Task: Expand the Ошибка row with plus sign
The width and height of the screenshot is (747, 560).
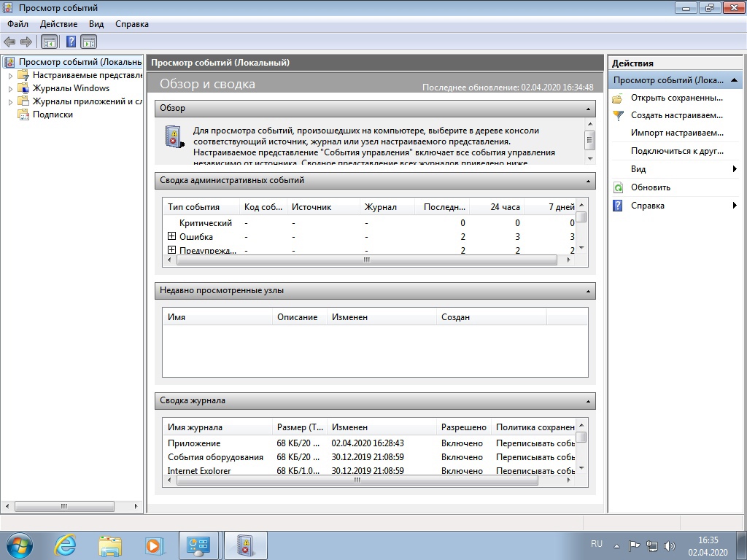Action: click(x=172, y=236)
